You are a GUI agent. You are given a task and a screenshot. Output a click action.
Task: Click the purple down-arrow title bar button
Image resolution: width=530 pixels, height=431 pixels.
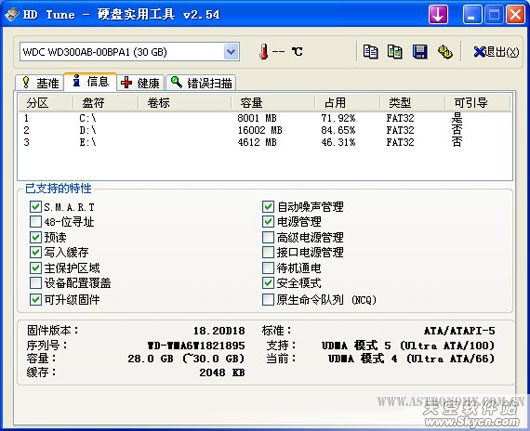click(x=438, y=15)
